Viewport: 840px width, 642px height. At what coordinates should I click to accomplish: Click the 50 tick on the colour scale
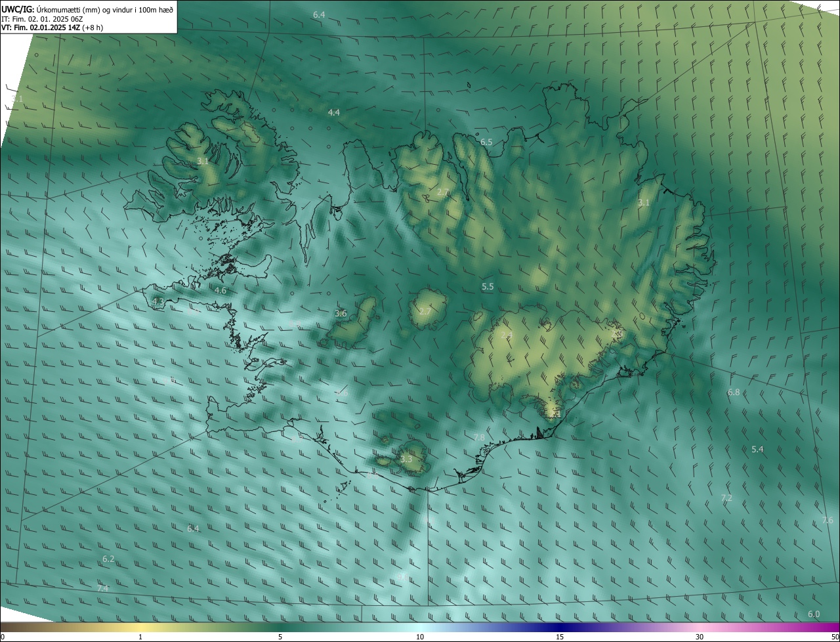pyautogui.click(x=835, y=637)
